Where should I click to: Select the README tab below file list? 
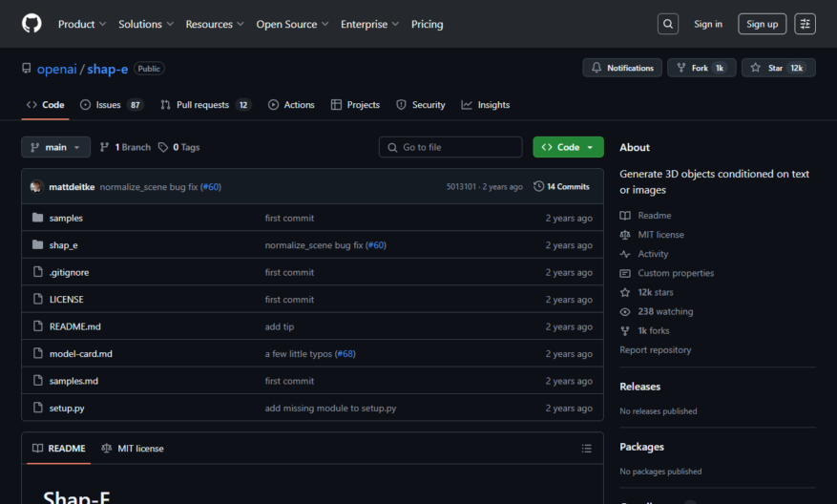(x=59, y=449)
